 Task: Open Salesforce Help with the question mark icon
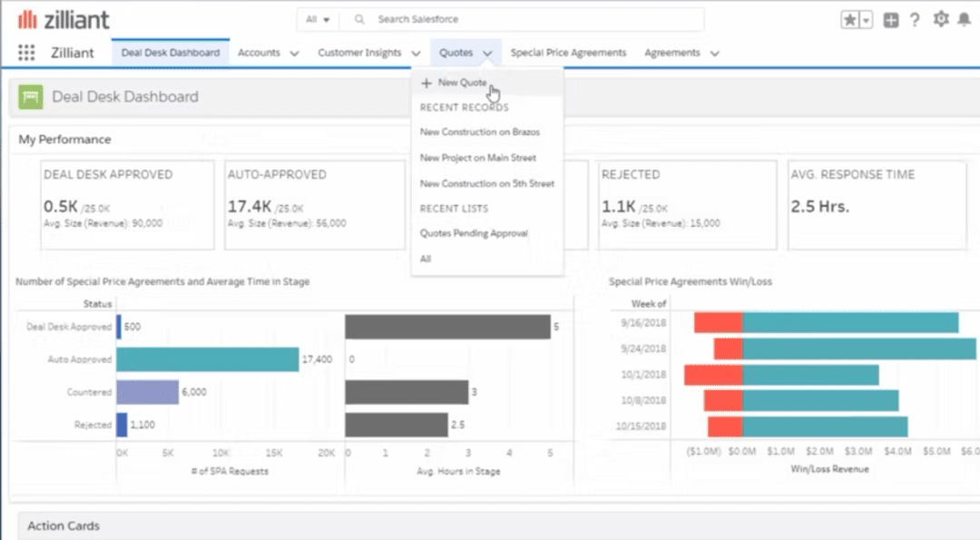tap(915, 19)
